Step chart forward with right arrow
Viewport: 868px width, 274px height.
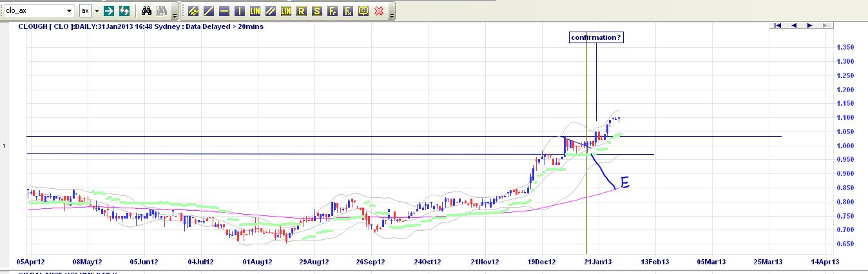click(x=810, y=25)
